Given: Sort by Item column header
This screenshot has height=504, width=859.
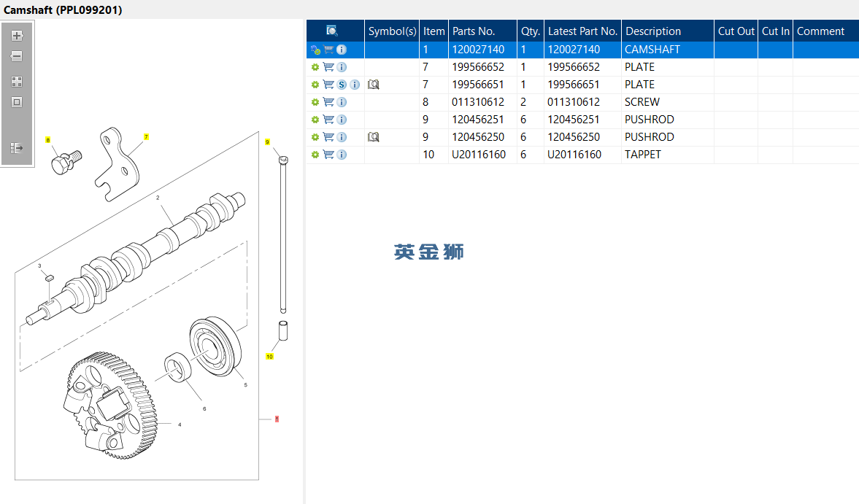Looking at the screenshot, I should point(434,31).
